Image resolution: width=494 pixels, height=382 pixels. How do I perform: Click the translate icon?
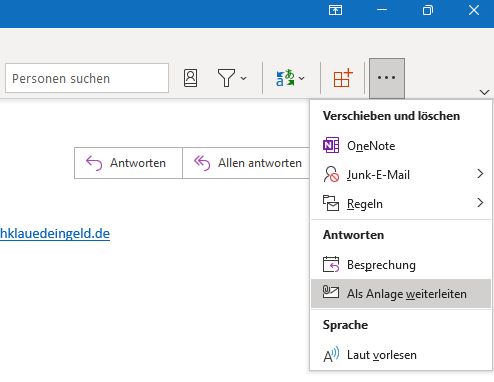[285, 78]
